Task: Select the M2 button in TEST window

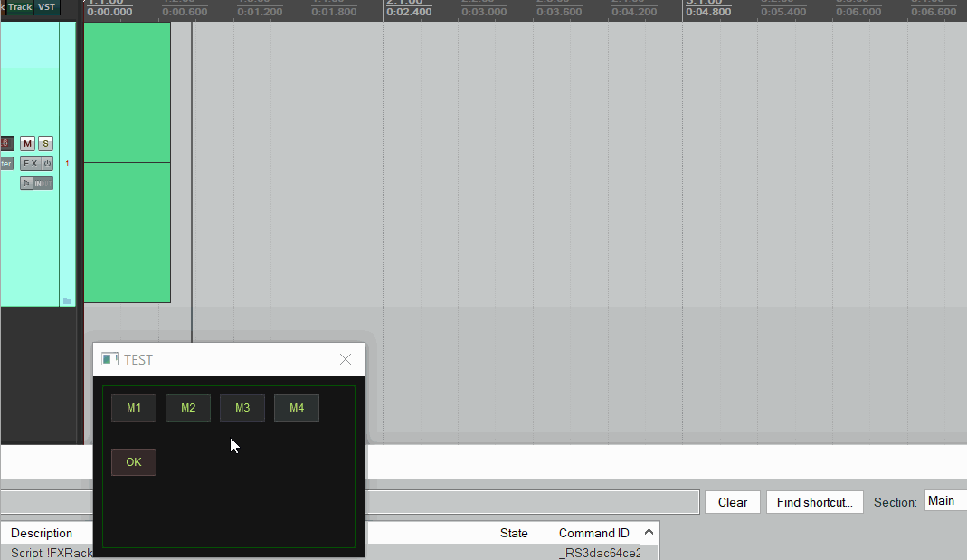Action: (188, 408)
